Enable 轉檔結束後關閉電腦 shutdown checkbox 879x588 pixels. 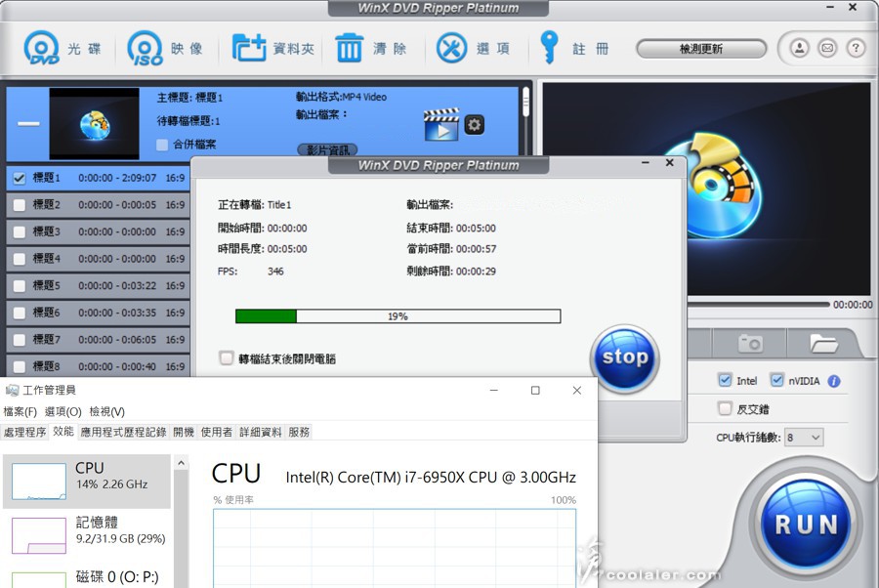coord(227,358)
